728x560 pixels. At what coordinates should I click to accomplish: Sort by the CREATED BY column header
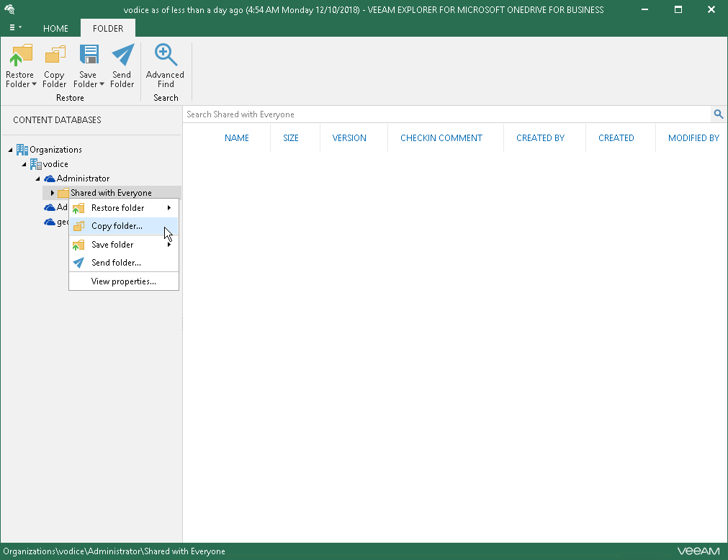[x=541, y=137]
